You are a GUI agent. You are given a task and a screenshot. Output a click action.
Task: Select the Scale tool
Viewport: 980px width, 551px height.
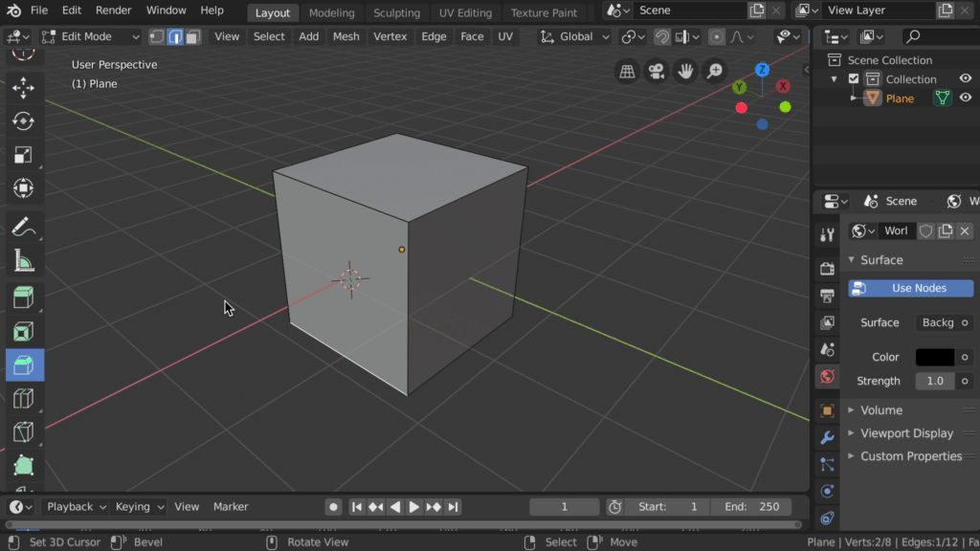[24, 155]
